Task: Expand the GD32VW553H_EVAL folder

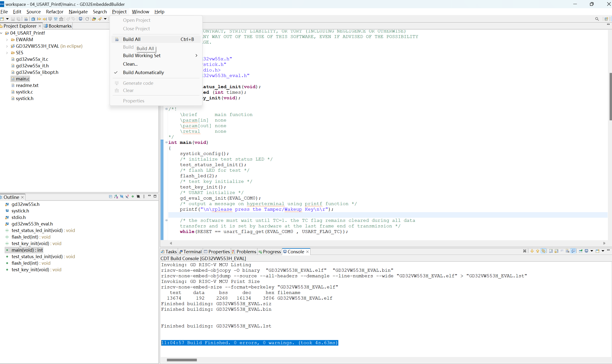Action: (x=7, y=46)
